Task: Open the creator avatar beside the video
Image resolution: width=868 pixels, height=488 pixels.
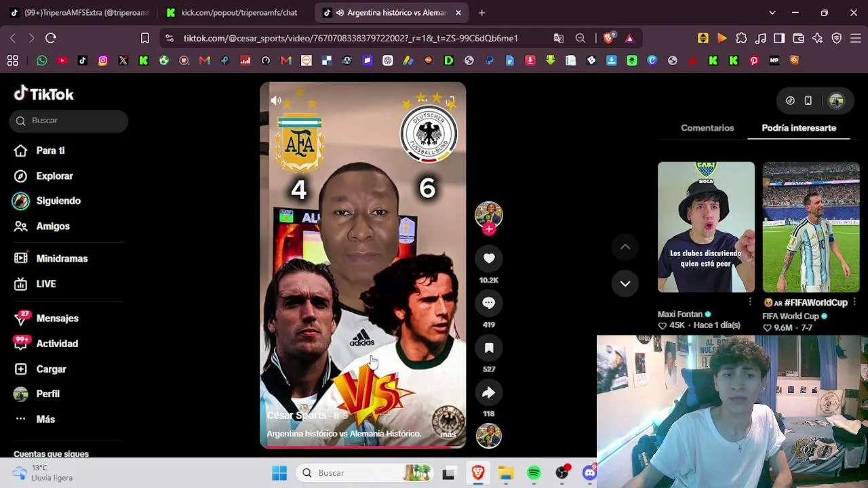Action: pos(489,214)
